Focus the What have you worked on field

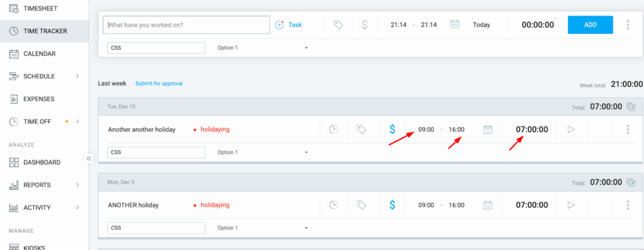pyautogui.click(x=186, y=24)
